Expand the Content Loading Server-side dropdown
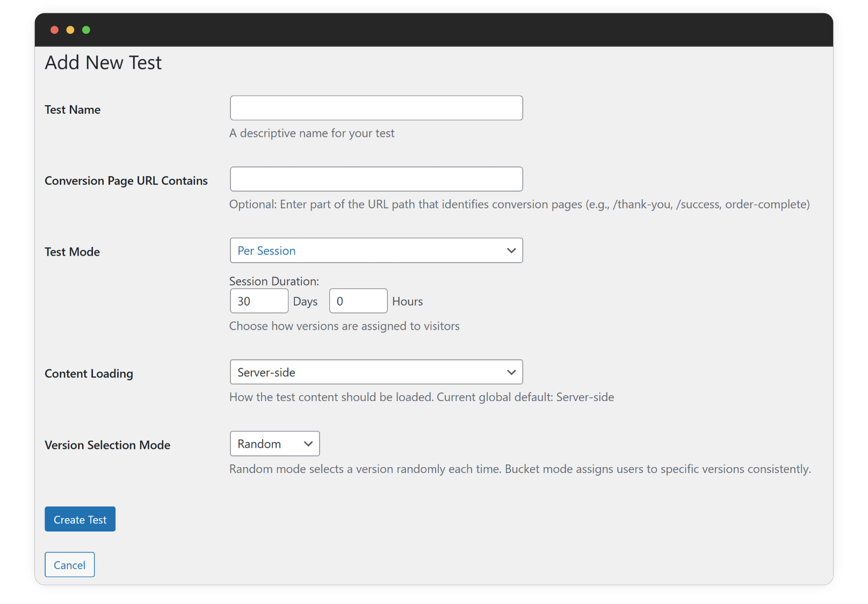Image resolution: width=868 pixels, height=604 pixels. point(376,372)
